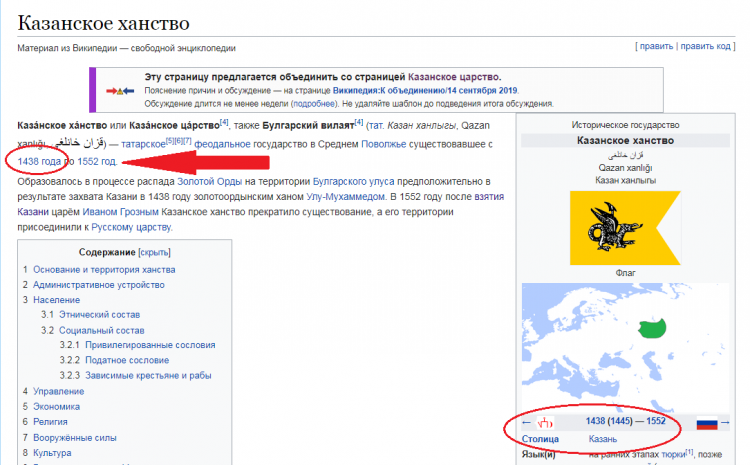Jump to 'Привилегированные сословия' subsection
750x465 pixels.
click(150, 345)
